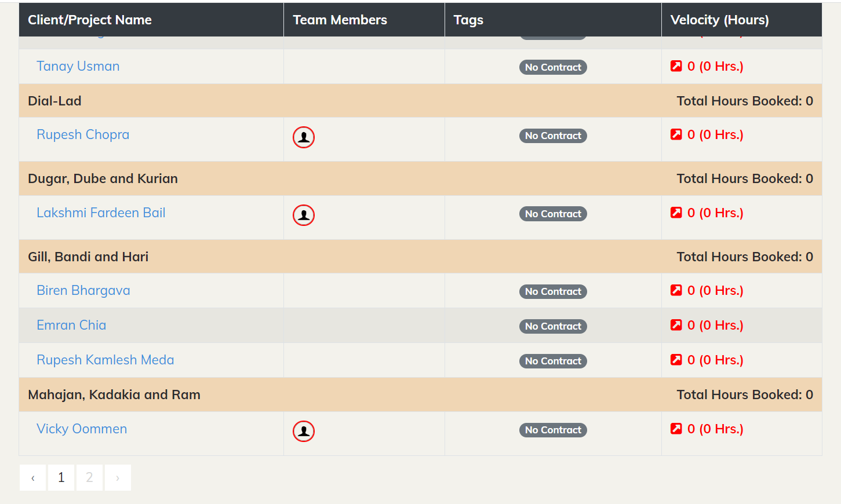Click the No Contract badge in Vicky Oommen's row

point(553,430)
